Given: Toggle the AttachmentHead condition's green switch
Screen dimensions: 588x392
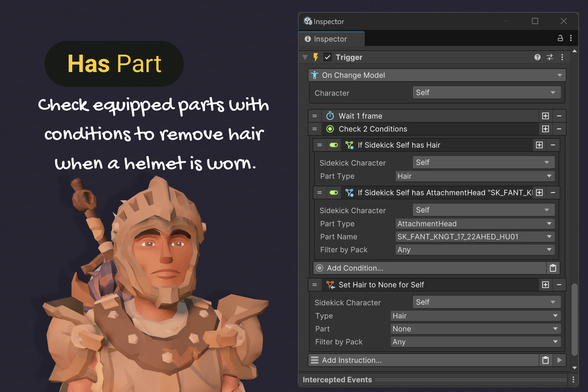Looking at the screenshot, I should click(x=334, y=193).
